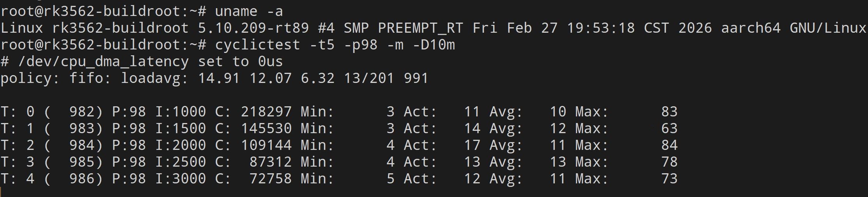Screen dimensions: 868x197
Task: Click the loadavg value 14.91
Action: 219,78
